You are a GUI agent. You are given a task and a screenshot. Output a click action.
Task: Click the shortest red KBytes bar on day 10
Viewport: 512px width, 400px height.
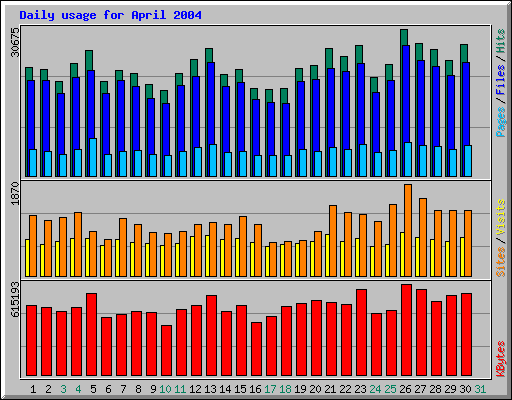tap(166, 351)
